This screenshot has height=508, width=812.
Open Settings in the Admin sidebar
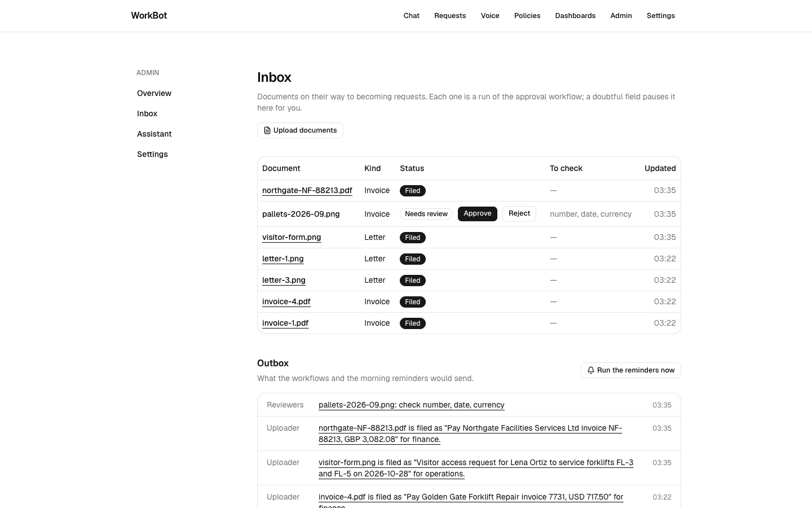pyautogui.click(x=152, y=154)
